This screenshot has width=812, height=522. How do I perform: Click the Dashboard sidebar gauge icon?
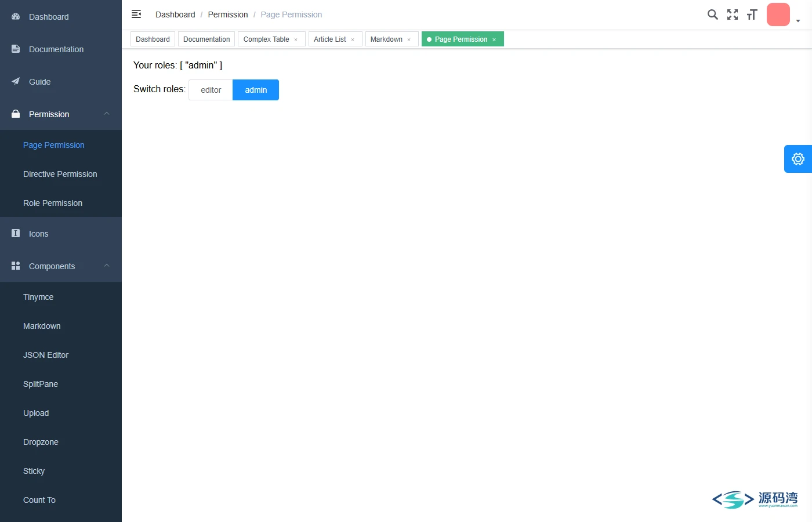pos(16,17)
